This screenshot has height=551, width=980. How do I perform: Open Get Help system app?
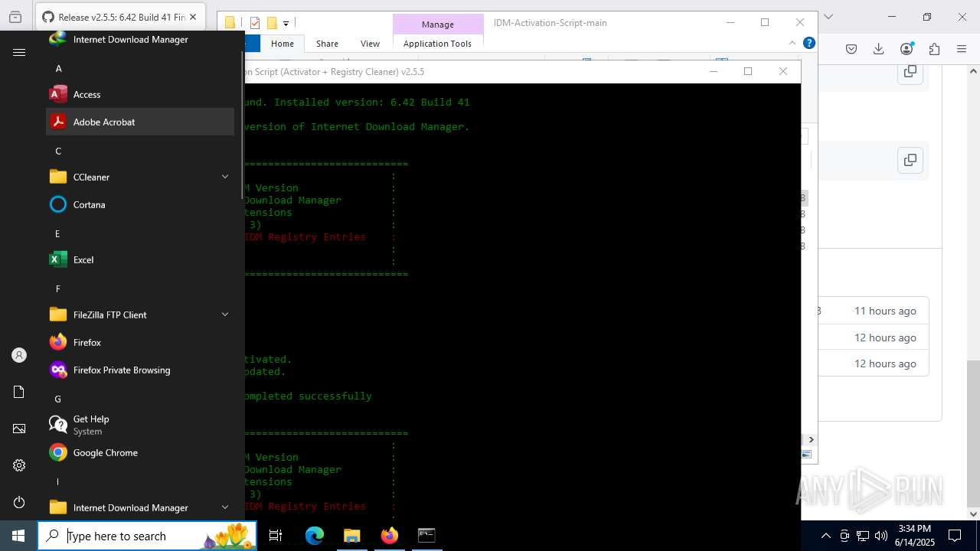point(140,425)
